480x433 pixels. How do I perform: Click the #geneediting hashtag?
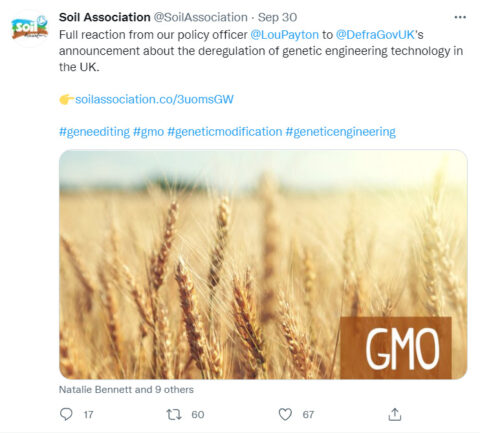click(94, 132)
